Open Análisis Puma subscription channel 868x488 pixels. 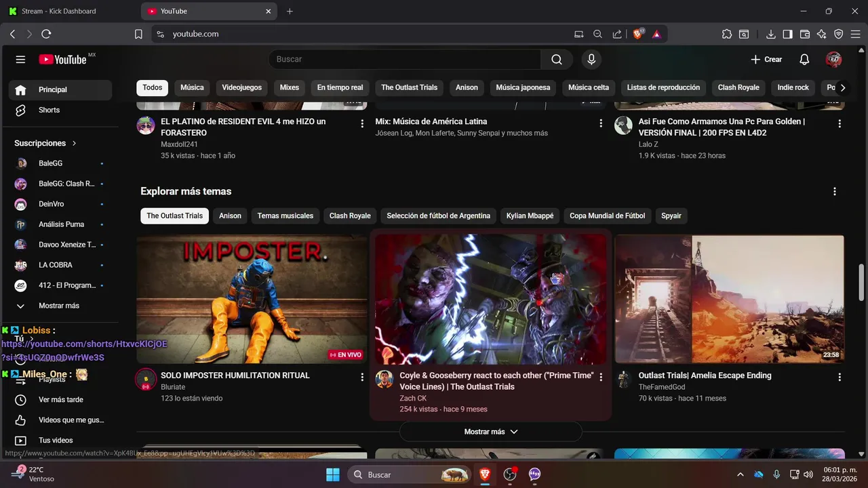click(x=60, y=224)
